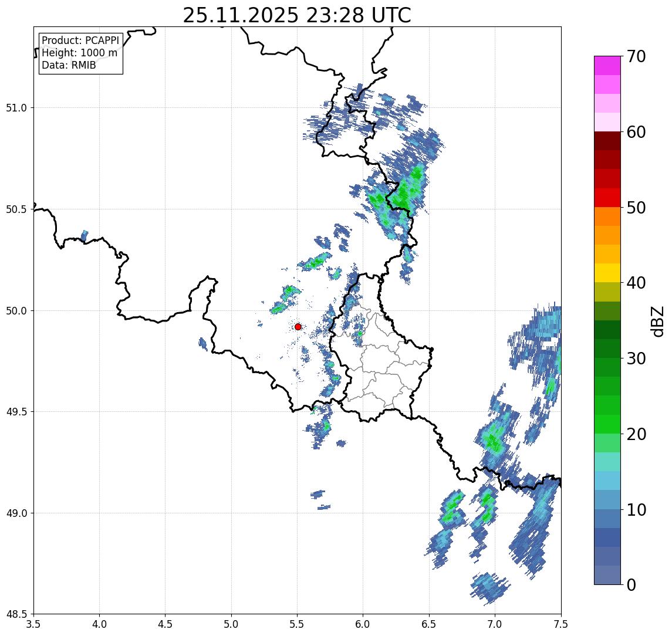Pick the dark red colorbar segment below 60
Screen dimensions: 672x636
(607, 141)
